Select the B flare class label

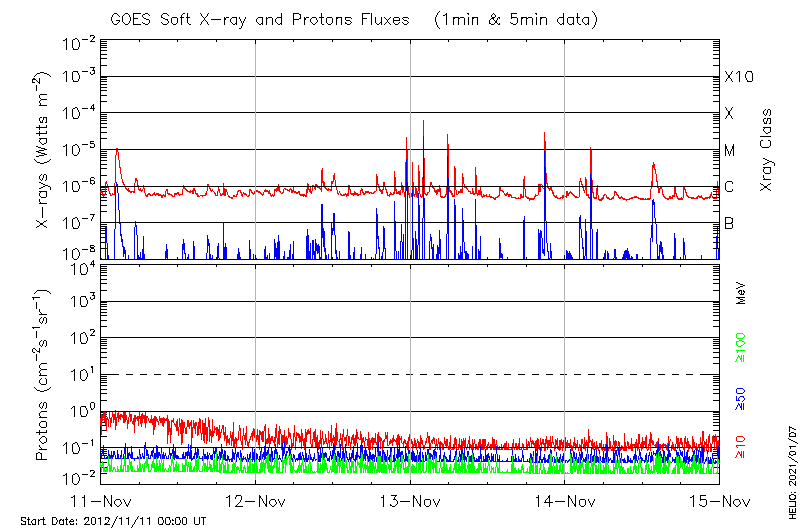tap(729, 223)
